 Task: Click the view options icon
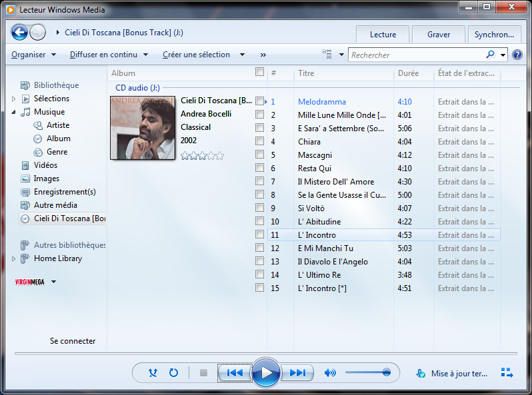click(327, 54)
